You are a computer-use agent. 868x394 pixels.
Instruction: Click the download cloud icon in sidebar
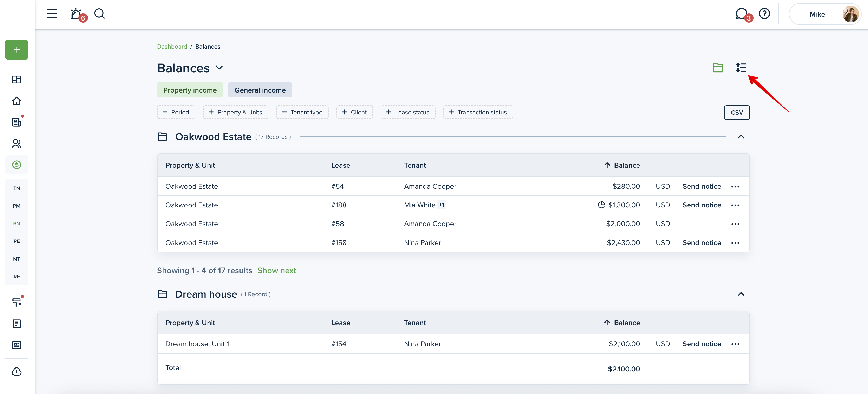(16, 371)
